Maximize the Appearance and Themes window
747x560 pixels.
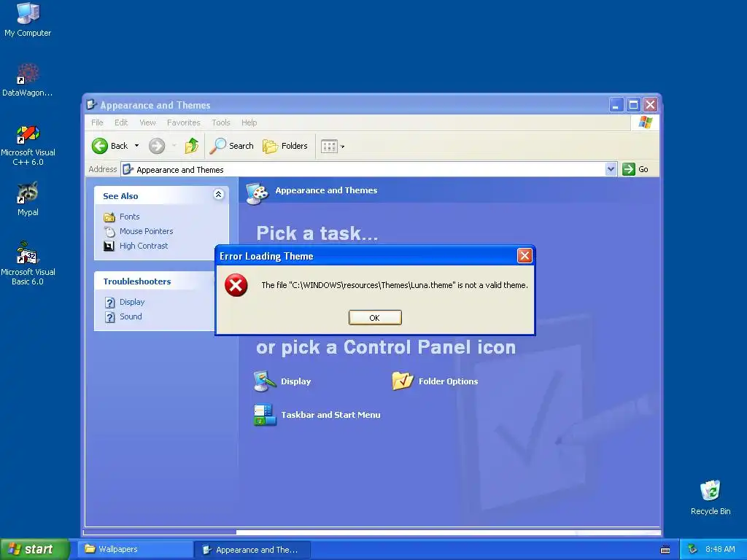click(x=633, y=105)
